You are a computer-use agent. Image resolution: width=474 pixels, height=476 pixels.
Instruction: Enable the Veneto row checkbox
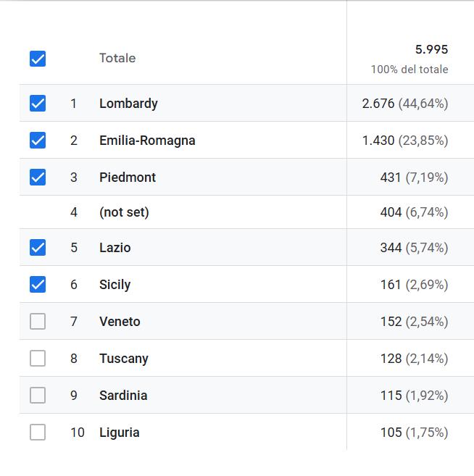point(38,322)
